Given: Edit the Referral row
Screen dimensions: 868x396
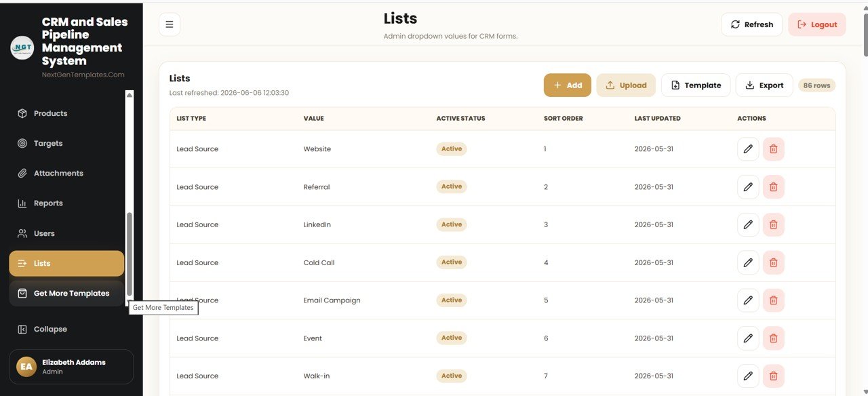Looking at the screenshot, I should [x=748, y=187].
